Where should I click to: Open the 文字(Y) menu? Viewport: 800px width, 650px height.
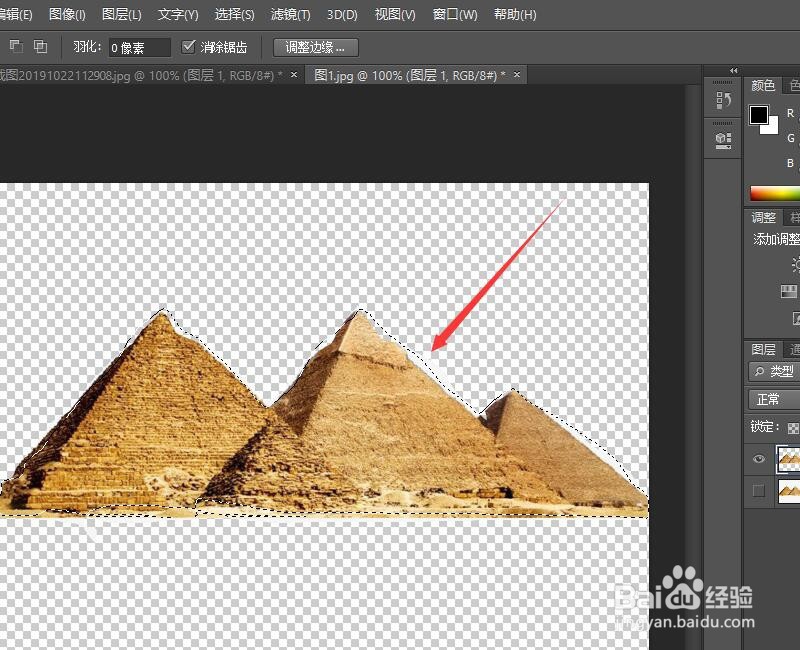tap(178, 14)
